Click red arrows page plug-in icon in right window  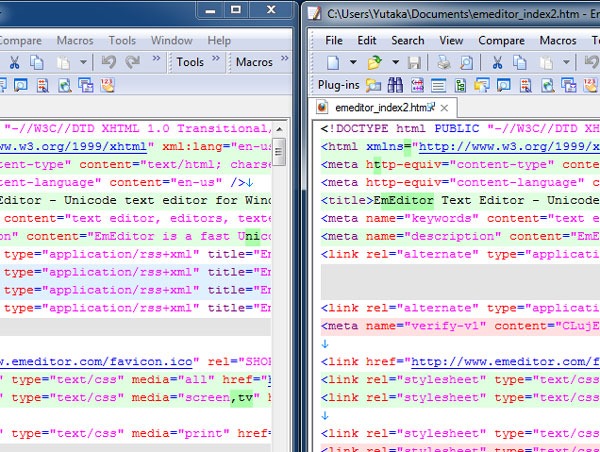point(525,85)
